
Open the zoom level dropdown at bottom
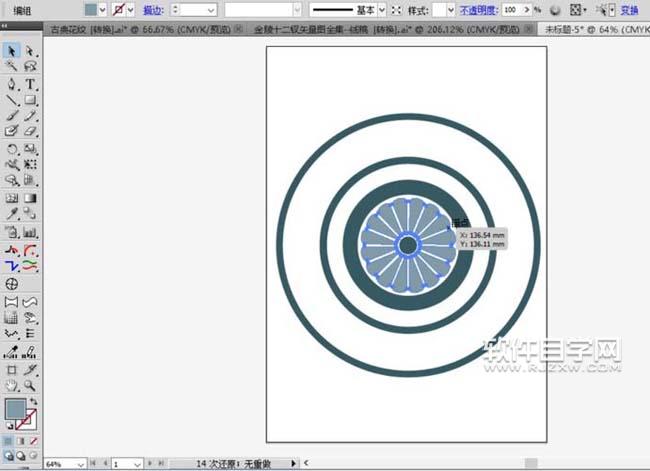(x=81, y=464)
